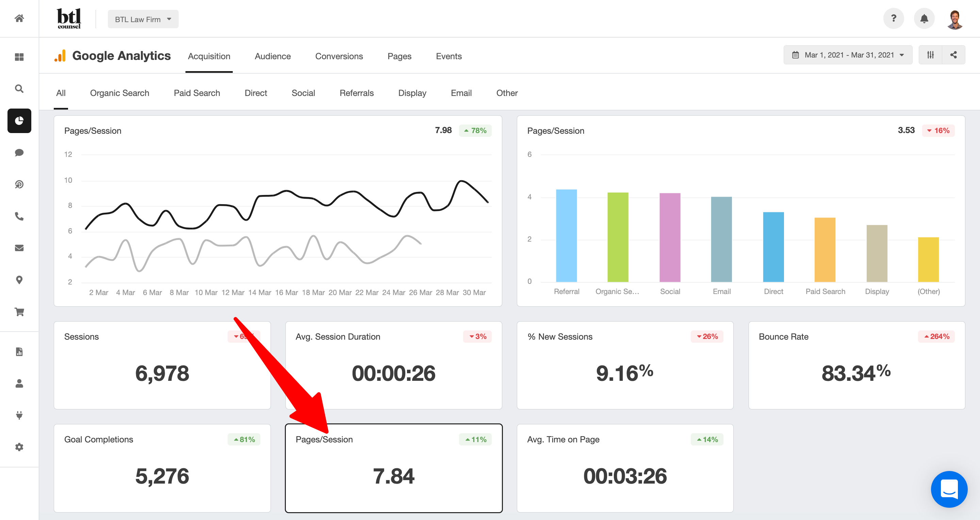The width and height of the screenshot is (980, 520).
Task: Select the Email channel filter
Action: [461, 93]
